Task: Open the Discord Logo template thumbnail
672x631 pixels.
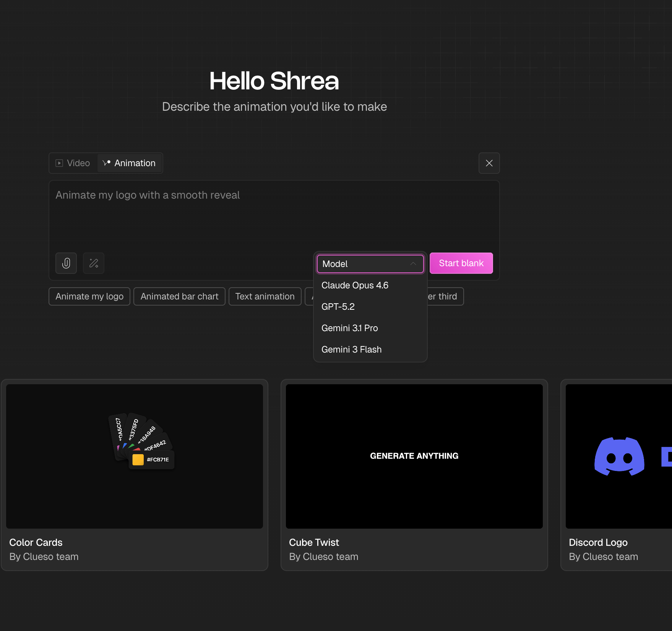Action: [x=619, y=456]
